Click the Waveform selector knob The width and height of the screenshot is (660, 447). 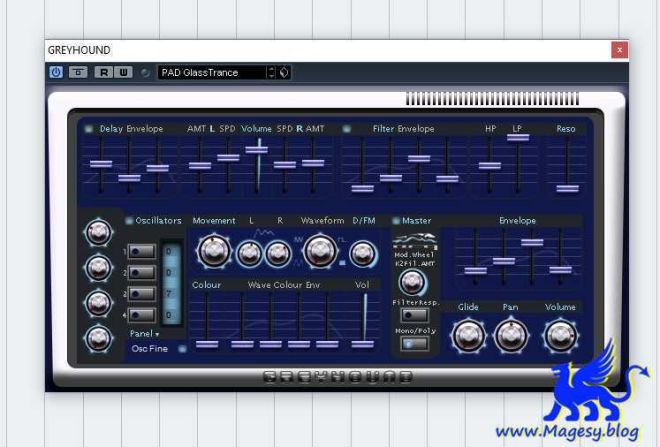[x=320, y=251]
